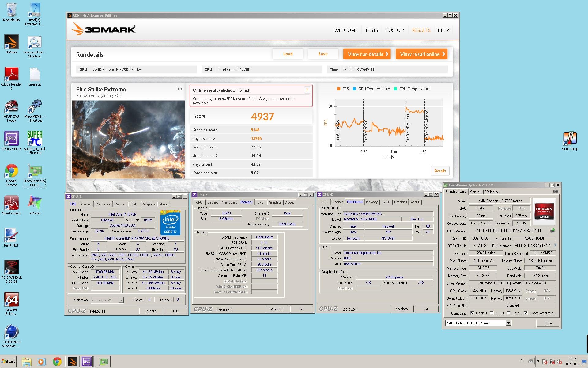Open the Adobe Reader X desktop icon
This screenshot has height=368, width=588.
click(11, 79)
